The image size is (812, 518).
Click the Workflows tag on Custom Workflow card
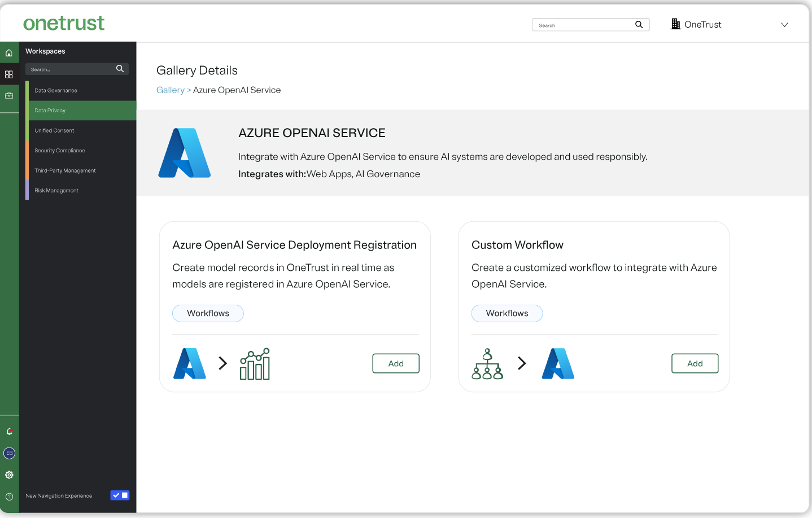pyautogui.click(x=507, y=313)
